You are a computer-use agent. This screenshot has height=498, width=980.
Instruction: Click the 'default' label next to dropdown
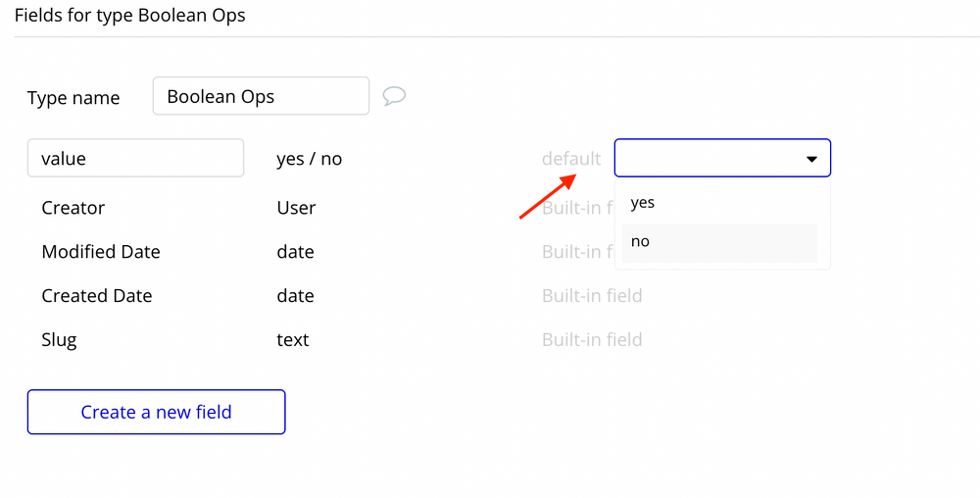pos(571,159)
